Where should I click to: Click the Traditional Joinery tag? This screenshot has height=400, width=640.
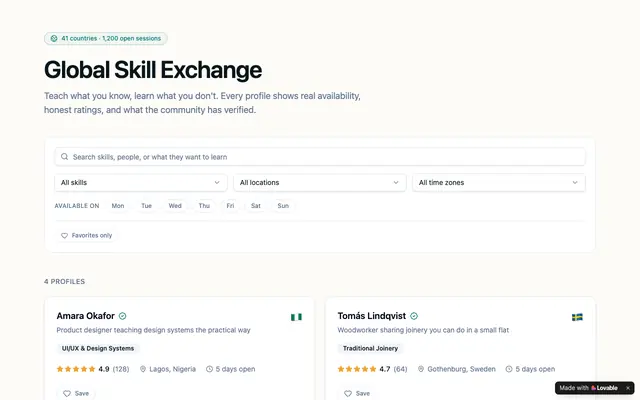click(x=370, y=348)
